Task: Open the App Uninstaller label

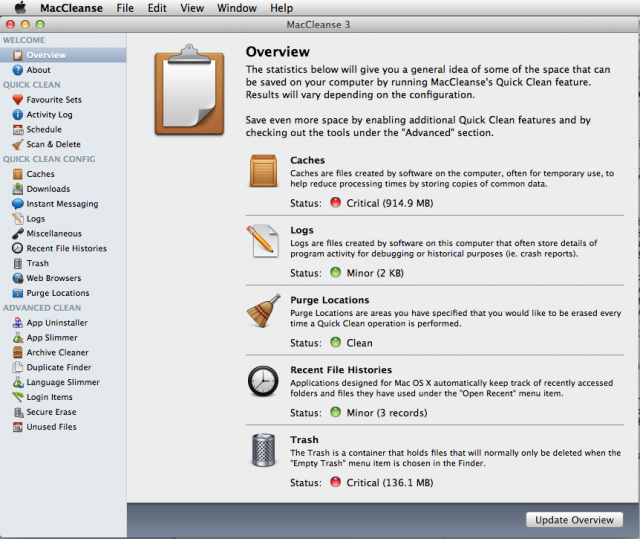Action: click(x=57, y=323)
